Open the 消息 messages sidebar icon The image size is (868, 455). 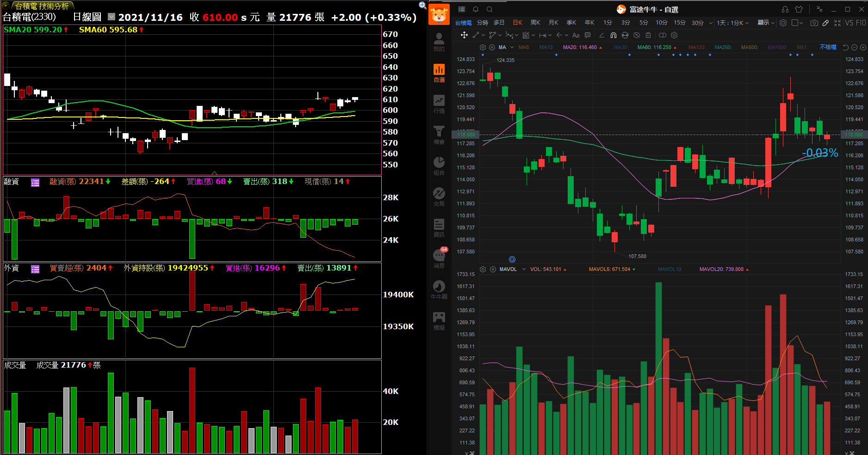[x=439, y=258]
